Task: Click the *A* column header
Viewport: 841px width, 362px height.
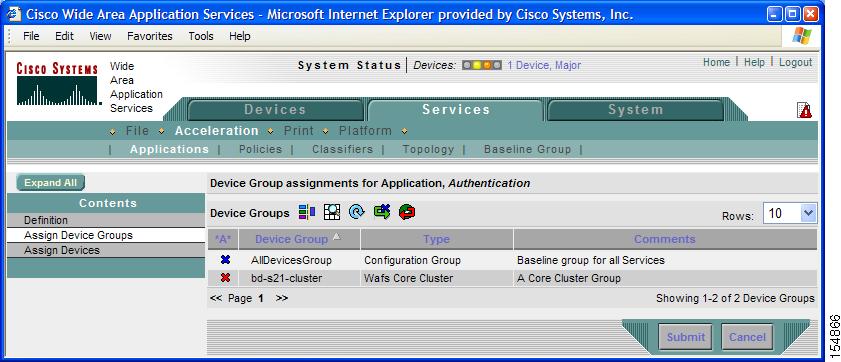Action: (223, 239)
